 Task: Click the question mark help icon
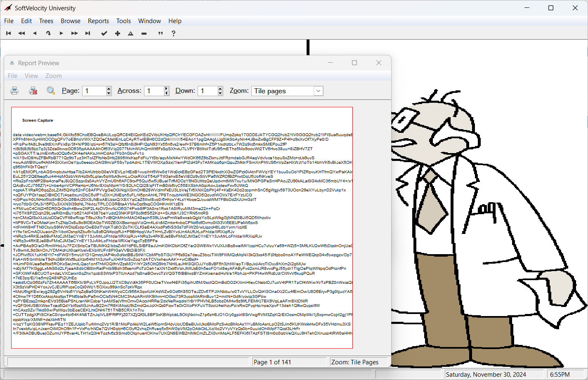173,33
